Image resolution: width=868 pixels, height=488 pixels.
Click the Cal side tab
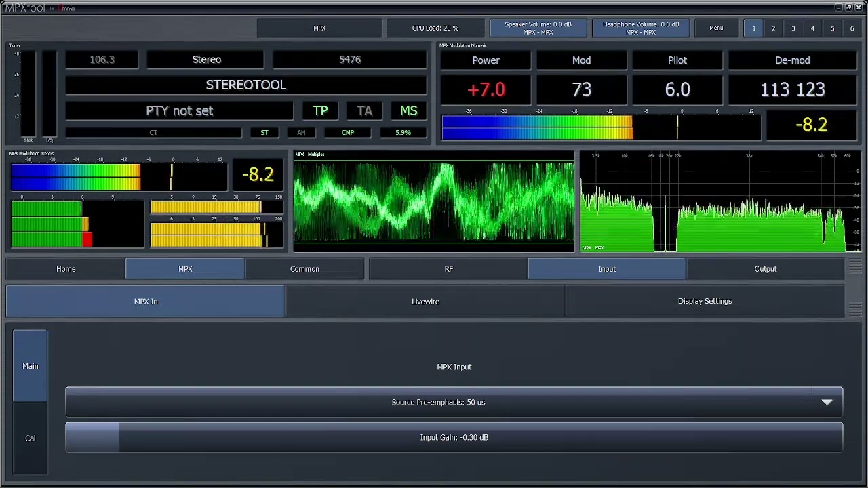(31, 439)
